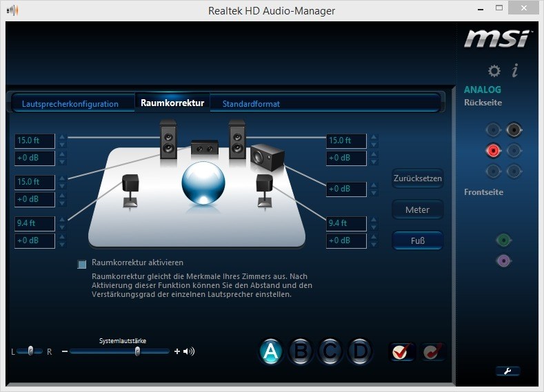This screenshot has height=392, width=544.
Task: Click the Frontseite label
Action: [x=483, y=192]
